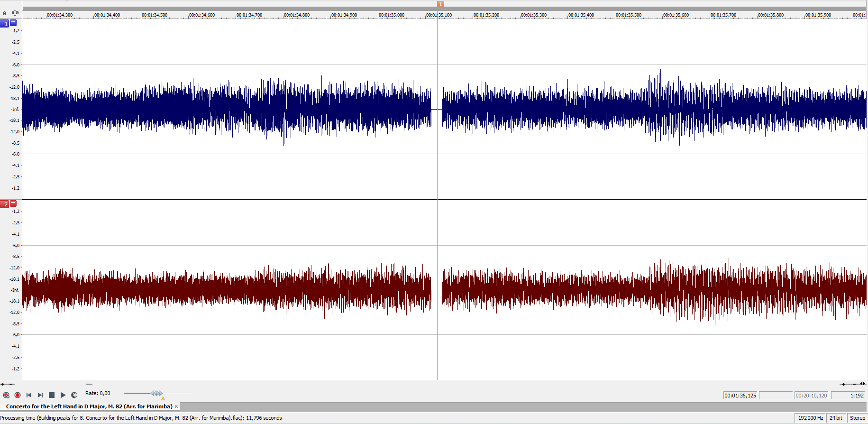This screenshot has height=424, width=868.
Task: Collapse channel 2 with its red minus button
Action: 13,203
